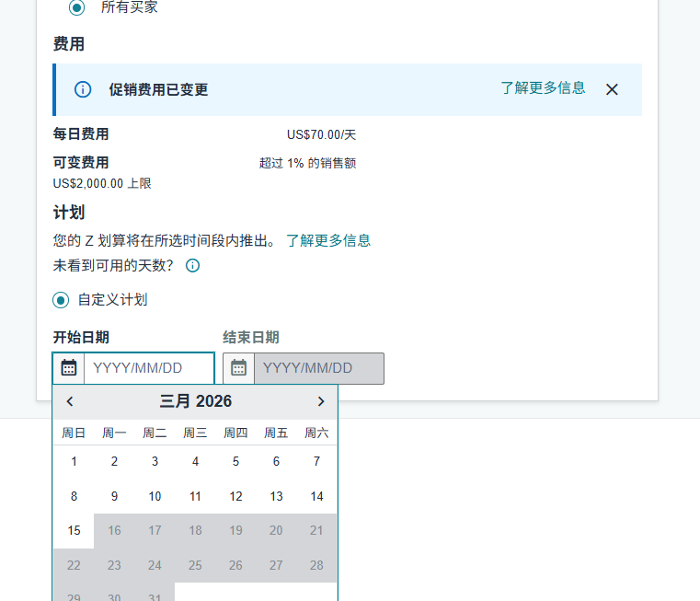Click the start date input field
Viewport: 700px width, 601px height.
(149, 368)
